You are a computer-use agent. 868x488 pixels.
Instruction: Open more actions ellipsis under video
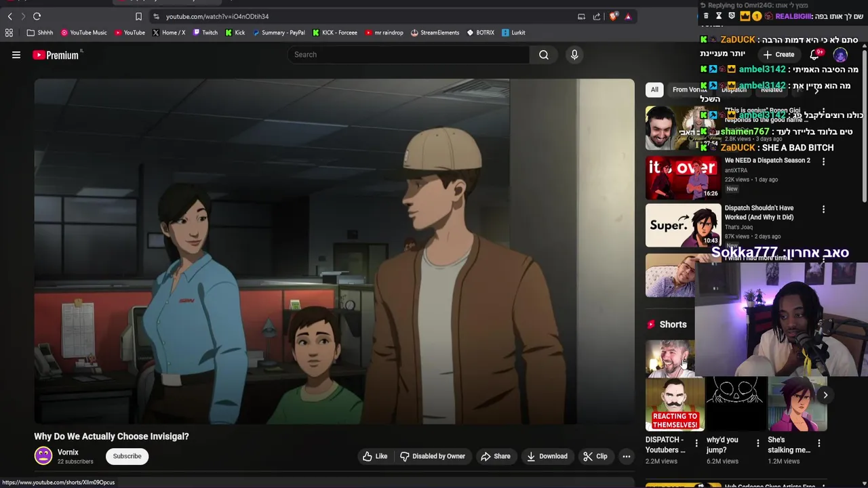[x=627, y=456]
